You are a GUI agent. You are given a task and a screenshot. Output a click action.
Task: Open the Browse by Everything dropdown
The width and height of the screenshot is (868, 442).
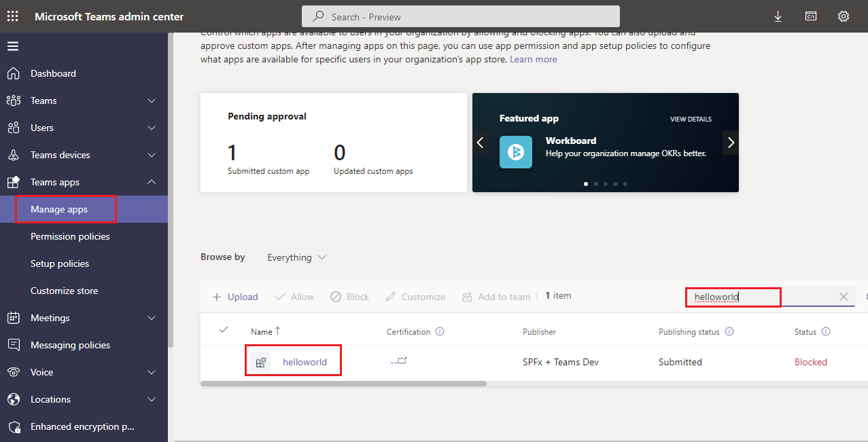[x=297, y=257]
